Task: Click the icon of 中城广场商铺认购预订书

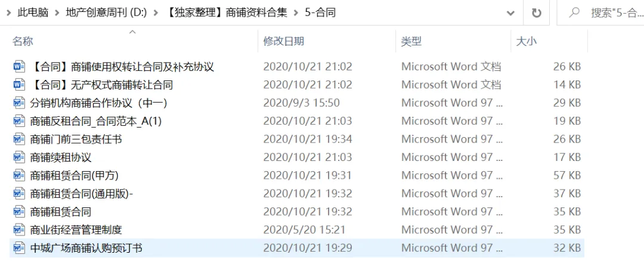Action: (x=19, y=248)
